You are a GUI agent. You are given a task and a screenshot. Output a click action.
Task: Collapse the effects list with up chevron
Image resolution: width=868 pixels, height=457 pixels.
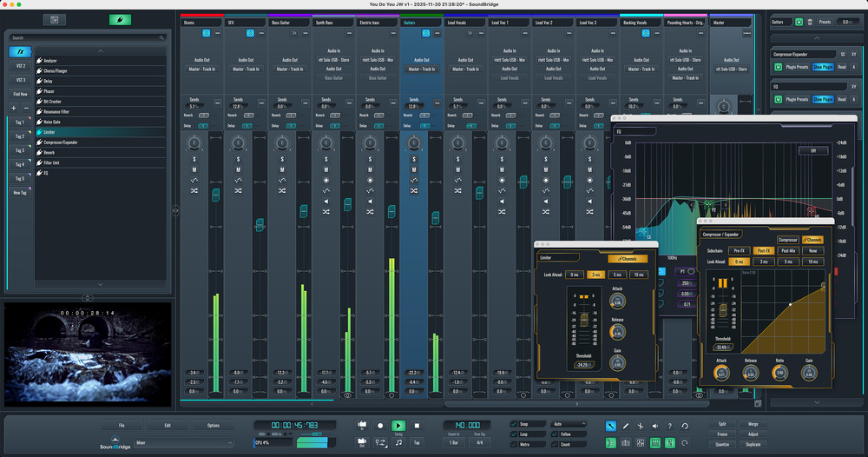coord(100,51)
